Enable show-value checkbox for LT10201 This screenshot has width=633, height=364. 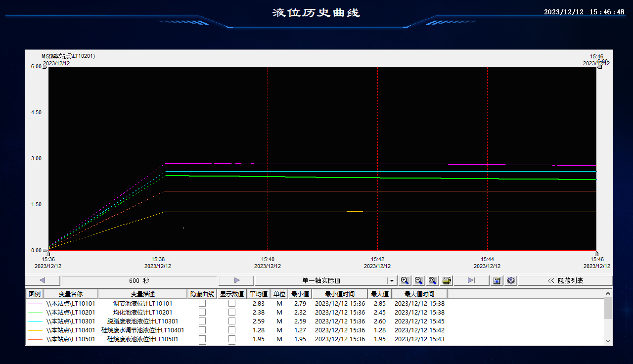(232, 312)
